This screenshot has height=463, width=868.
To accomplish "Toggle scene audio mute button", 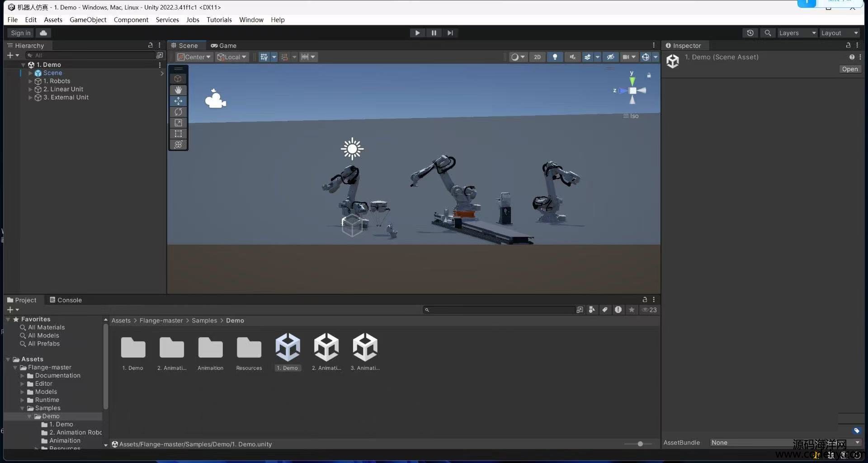I will [572, 57].
